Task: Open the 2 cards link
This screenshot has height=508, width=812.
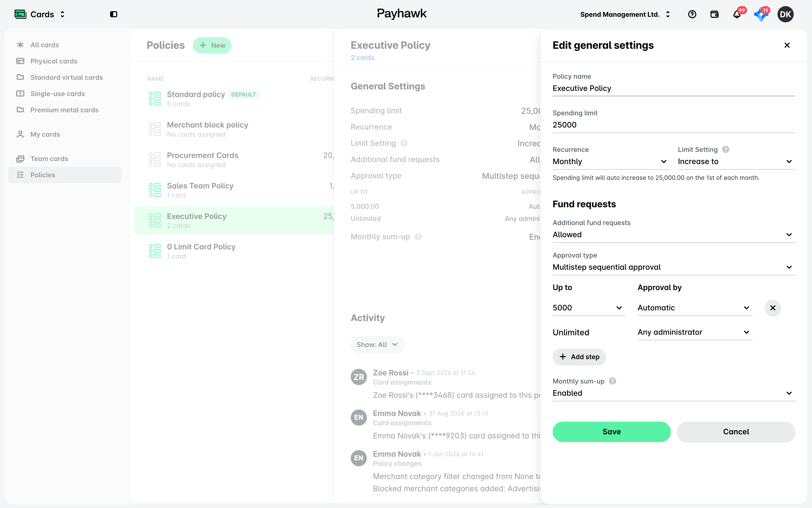Action: [362, 57]
